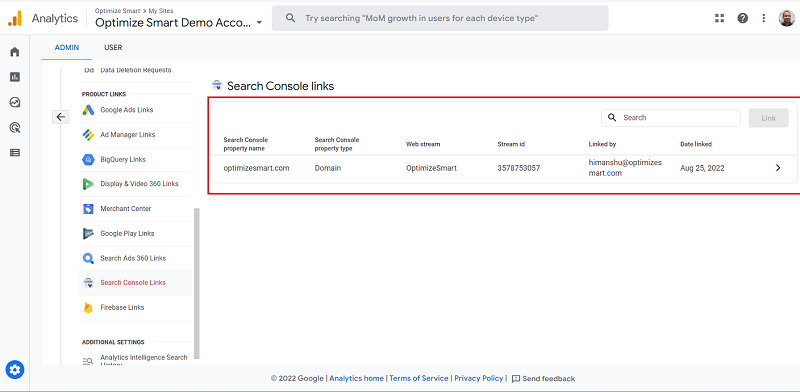This screenshot has height=392, width=800.
Task: Open the three-dot more options menu
Action: [x=764, y=18]
